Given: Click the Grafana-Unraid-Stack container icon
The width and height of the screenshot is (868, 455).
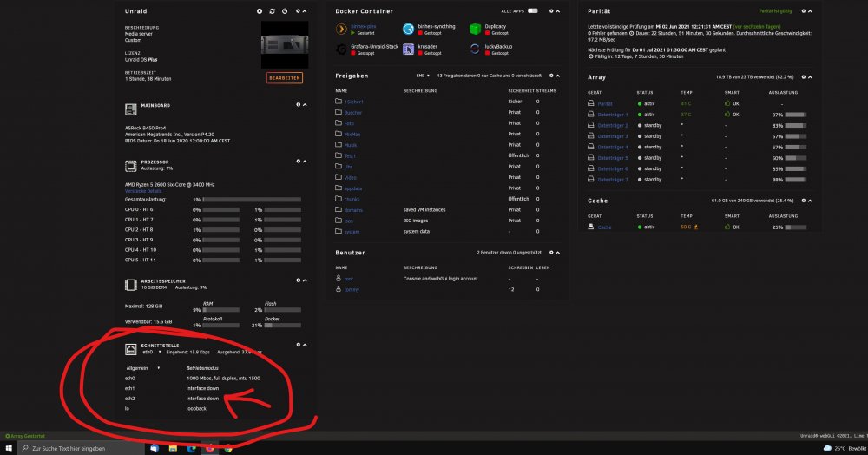Looking at the screenshot, I should (x=341, y=49).
